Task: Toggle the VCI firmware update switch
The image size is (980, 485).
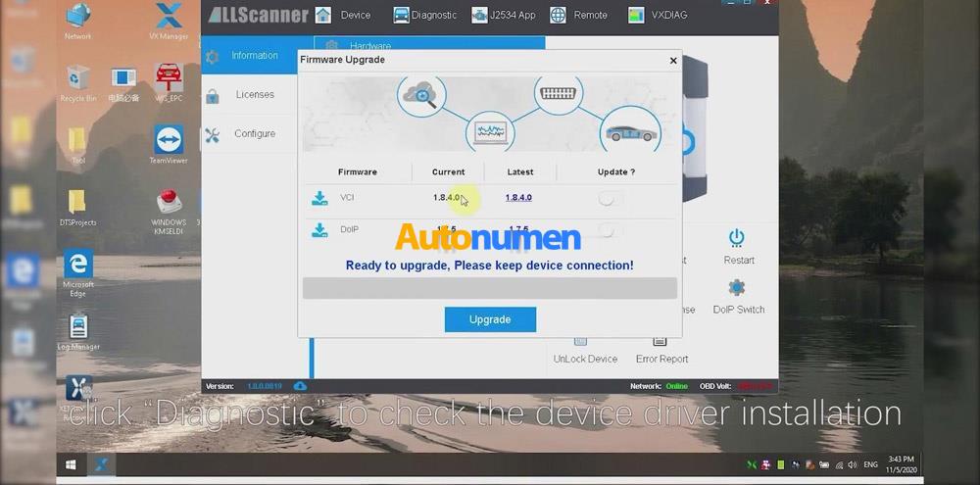Action: click(610, 199)
